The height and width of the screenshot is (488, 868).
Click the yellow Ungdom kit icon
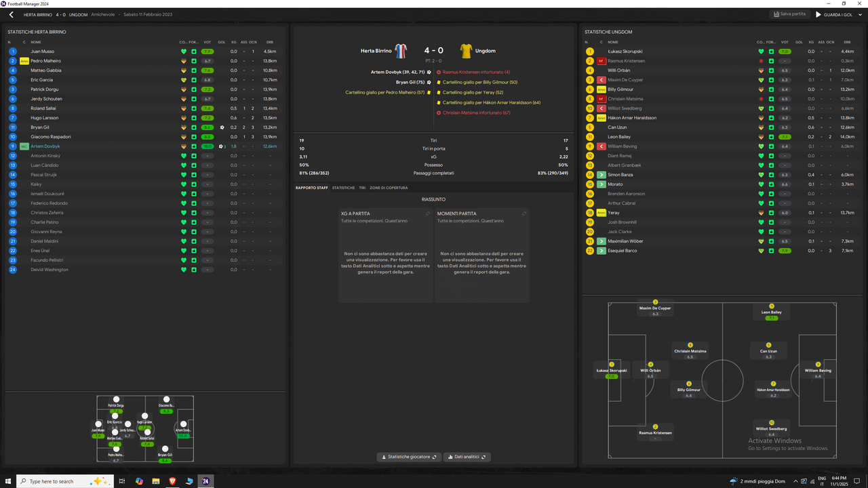[465, 51]
